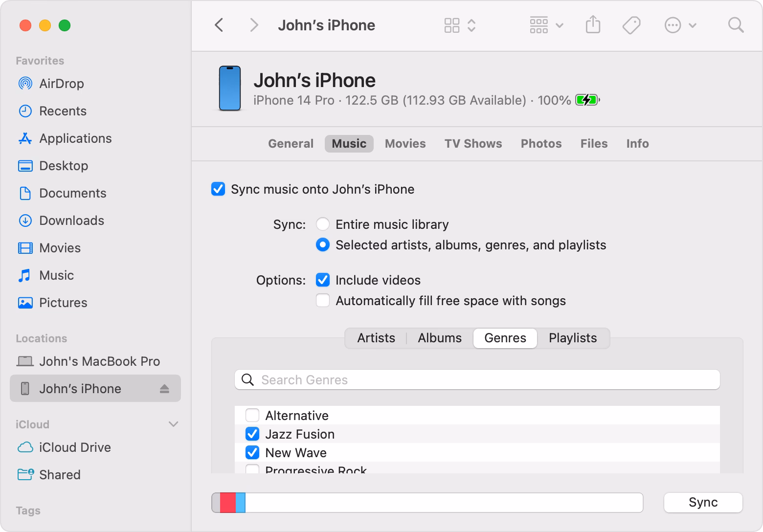Screen dimensions: 763x532
Task: Open the view options dropdown next to grid icon
Action: 471,25
